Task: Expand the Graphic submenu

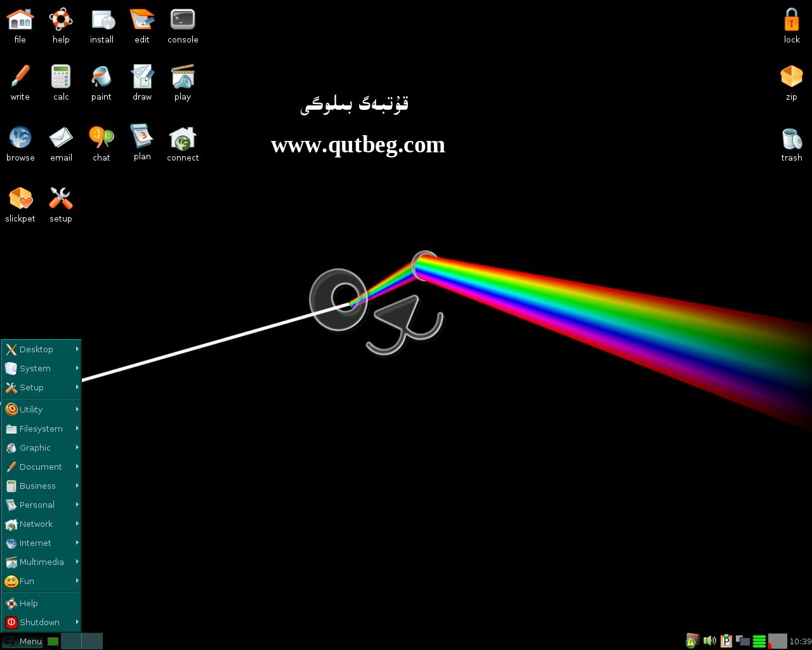Action: click(x=41, y=448)
